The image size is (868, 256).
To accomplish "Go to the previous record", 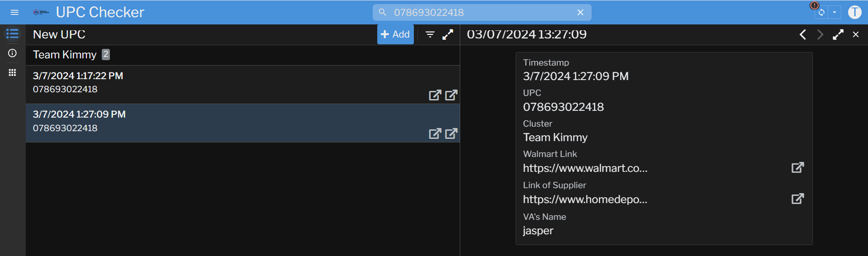I will pos(803,34).
